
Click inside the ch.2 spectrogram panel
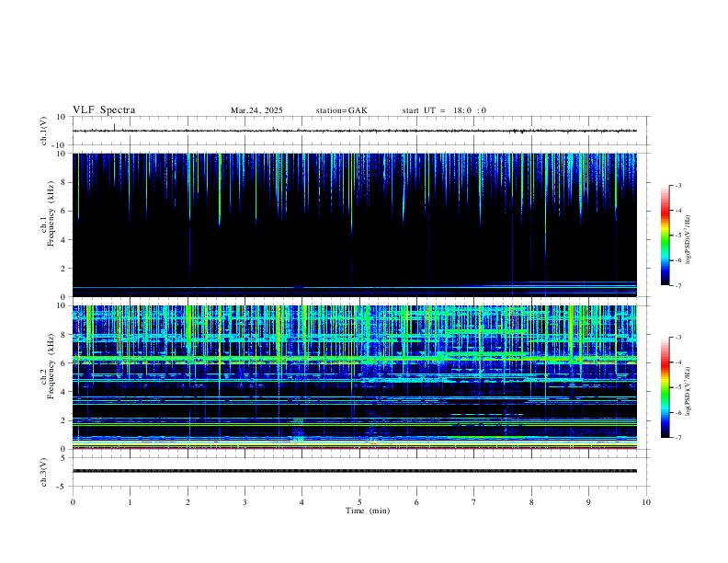(354, 377)
